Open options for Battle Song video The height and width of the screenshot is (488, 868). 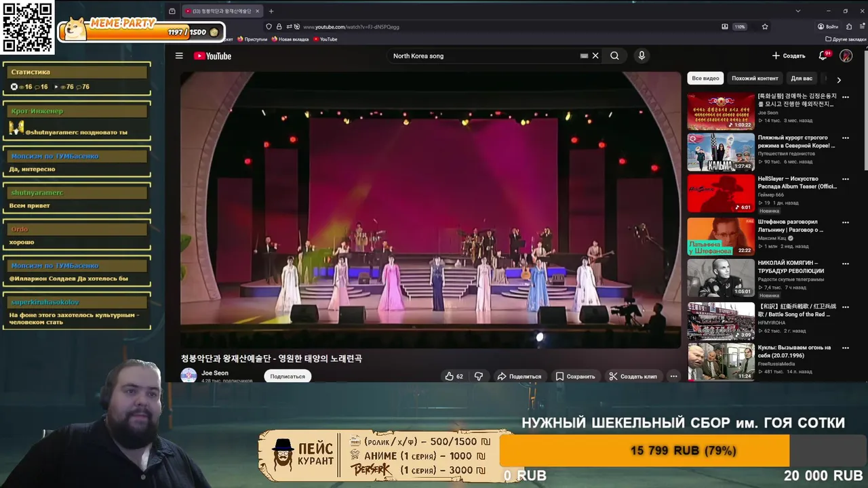(x=846, y=306)
